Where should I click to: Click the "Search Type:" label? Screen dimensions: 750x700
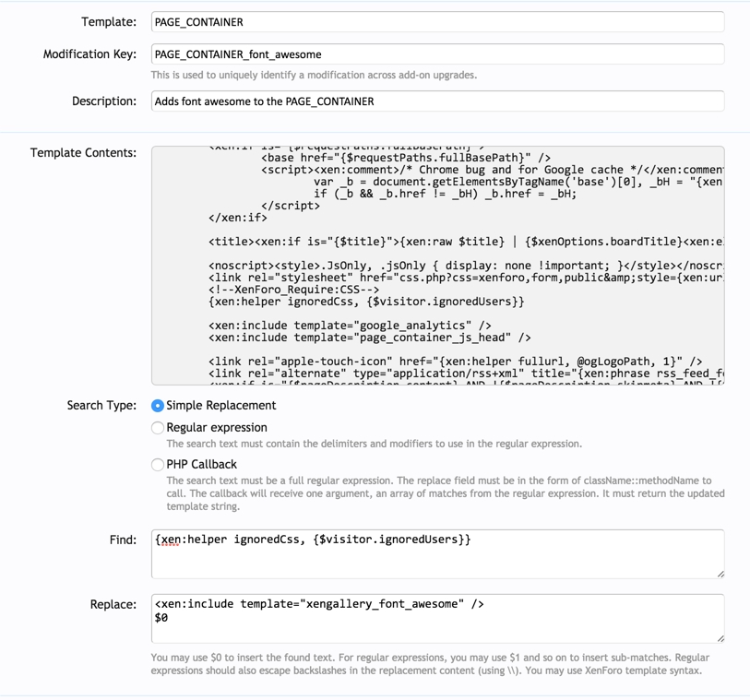(101, 406)
